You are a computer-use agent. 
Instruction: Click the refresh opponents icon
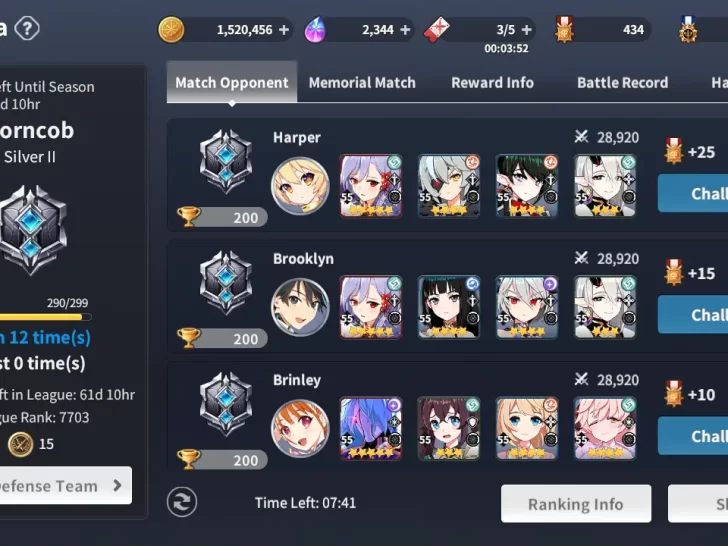[182, 502]
